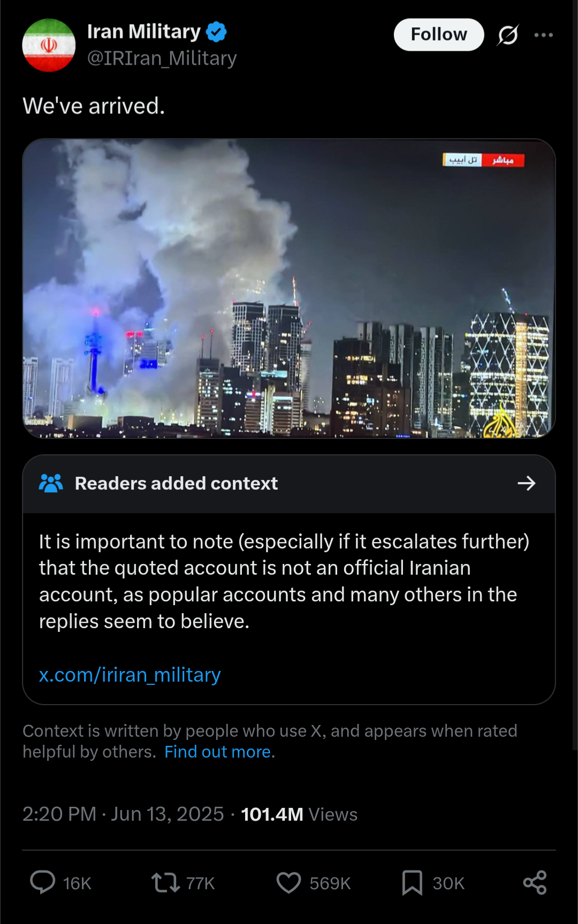Screen dimensions: 578x924
Task: View the 101.4M Views analytics
Action: [299, 814]
